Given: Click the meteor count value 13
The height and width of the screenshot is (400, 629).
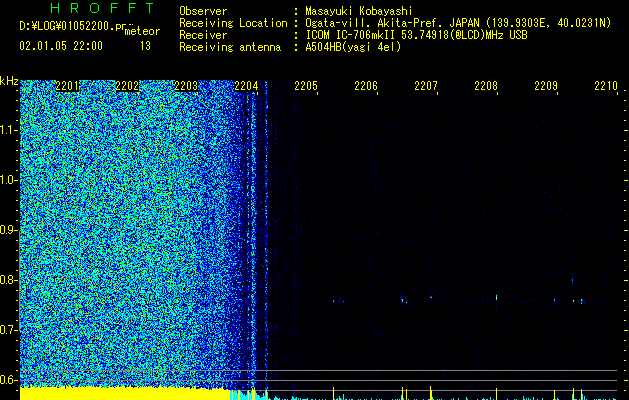Looking at the screenshot, I should 145,46.
